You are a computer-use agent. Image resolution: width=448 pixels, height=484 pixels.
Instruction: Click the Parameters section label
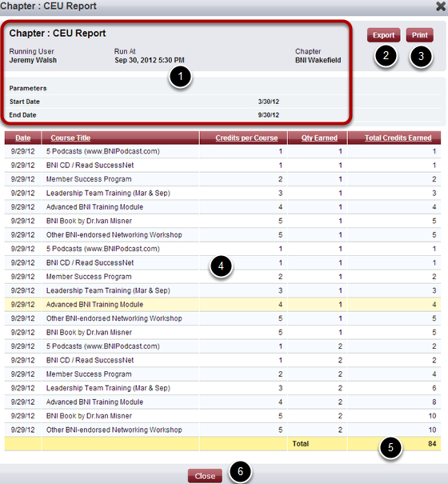pos(28,88)
